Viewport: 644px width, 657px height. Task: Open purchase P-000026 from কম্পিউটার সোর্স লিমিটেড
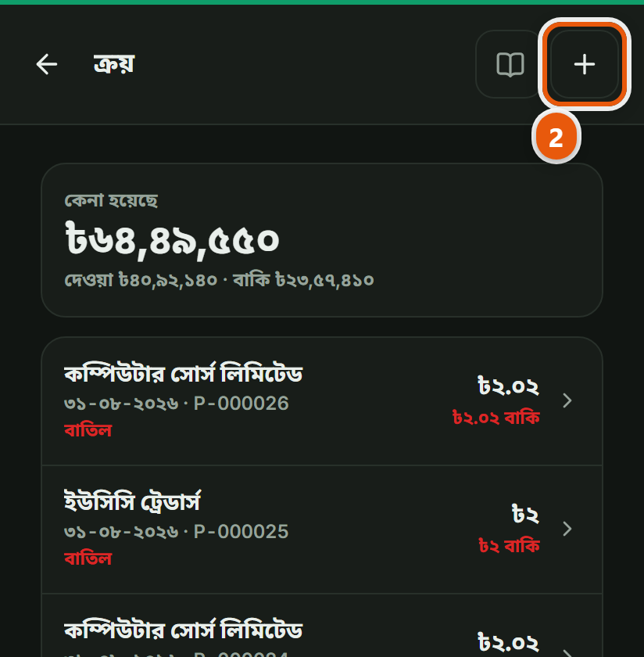pos(321,401)
